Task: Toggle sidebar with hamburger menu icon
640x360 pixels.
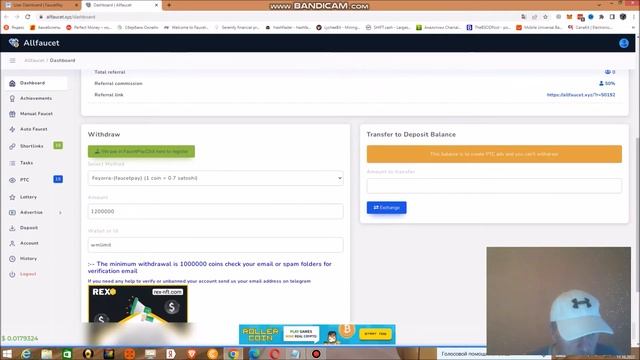Action: pyautogui.click(x=13, y=60)
